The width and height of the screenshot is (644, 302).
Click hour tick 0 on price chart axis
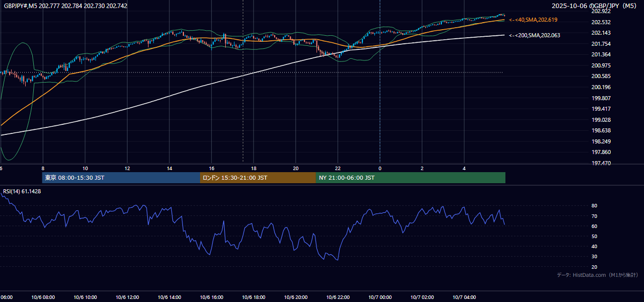tap(380, 169)
